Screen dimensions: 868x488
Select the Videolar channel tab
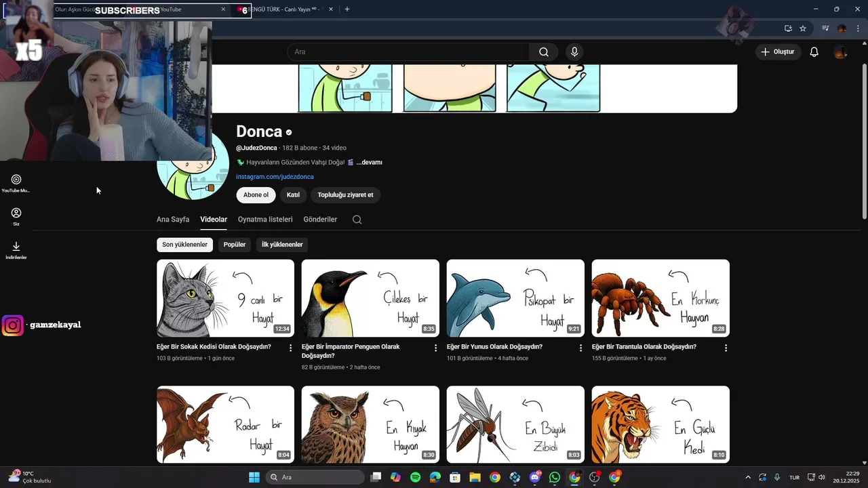(x=214, y=220)
